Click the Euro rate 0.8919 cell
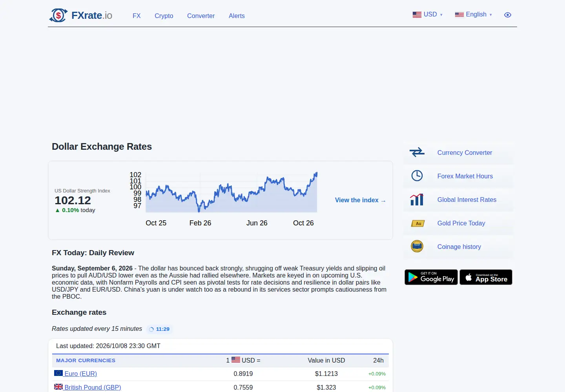Image resolution: width=565 pixels, height=392 pixels. point(243,374)
